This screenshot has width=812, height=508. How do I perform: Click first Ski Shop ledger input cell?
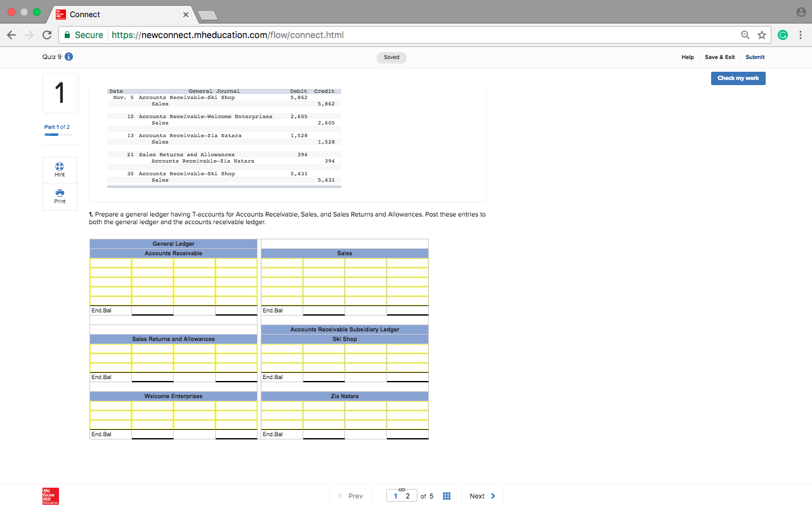(x=282, y=349)
